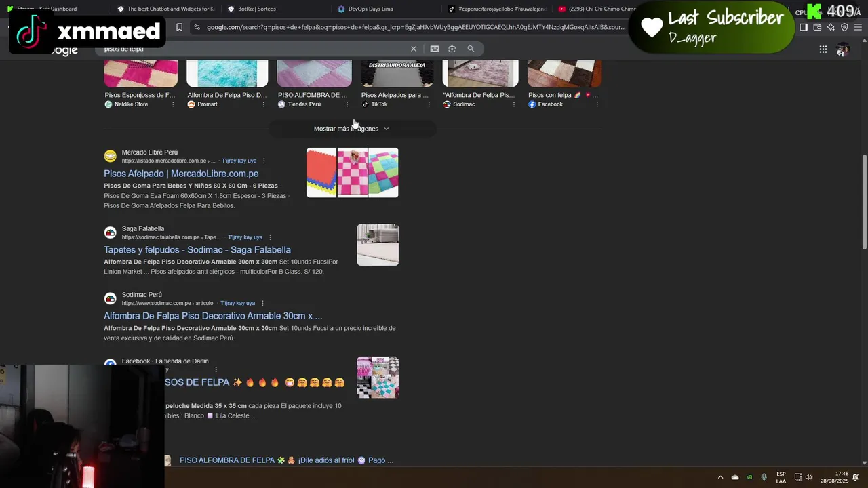Open more options for La tienda de Darlin result
Screen dimensions: 868x488
(x=216, y=369)
